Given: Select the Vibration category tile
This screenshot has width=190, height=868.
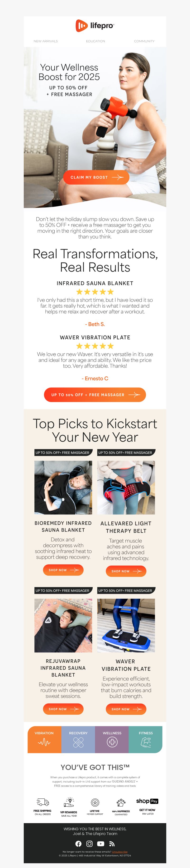Looking at the screenshot, I should tap(44, 739).
